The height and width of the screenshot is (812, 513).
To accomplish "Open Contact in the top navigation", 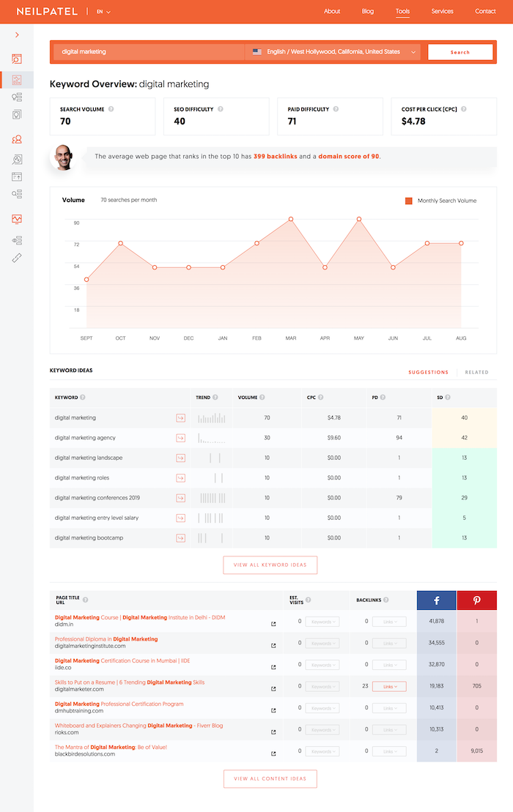I will (x=485, y=12).
